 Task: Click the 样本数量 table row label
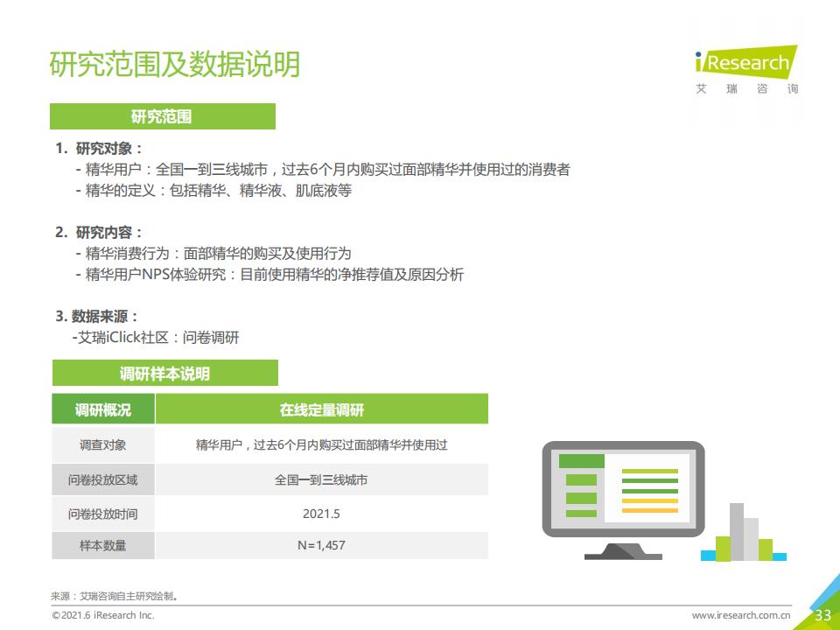[x=103, y=545]
